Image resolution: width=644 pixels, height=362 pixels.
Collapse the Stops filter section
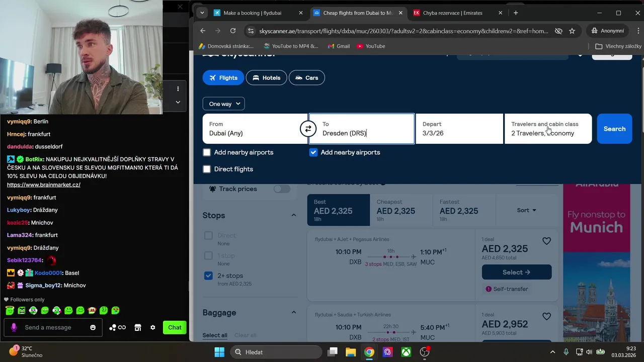tap(294, 215)
